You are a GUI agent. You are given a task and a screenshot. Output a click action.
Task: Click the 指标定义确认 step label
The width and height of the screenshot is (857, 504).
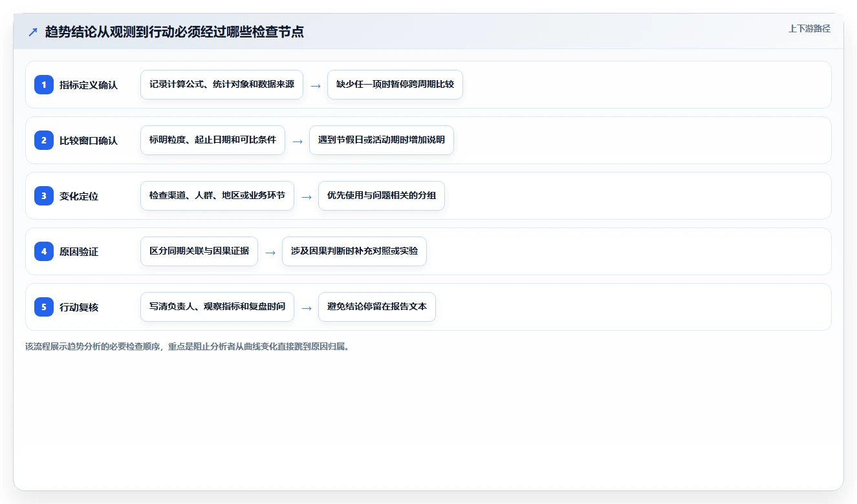pos(89,85)
